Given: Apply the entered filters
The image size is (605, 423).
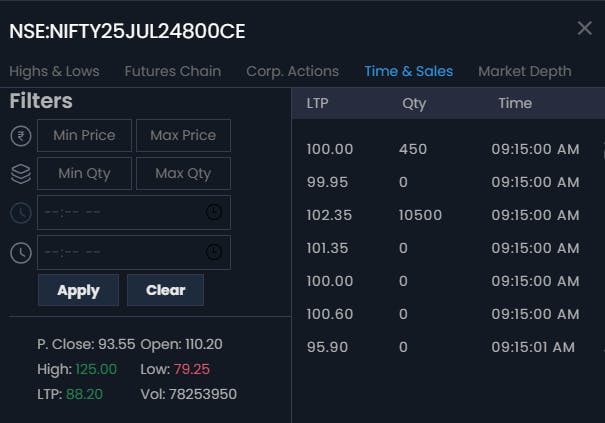Looking at the screenshot, I should pos(78,290).
